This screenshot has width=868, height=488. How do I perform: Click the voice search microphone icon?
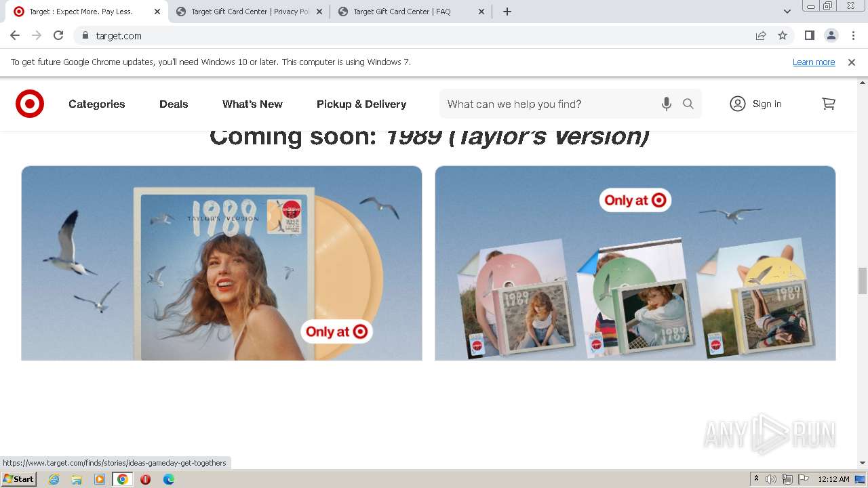(x=667, y=104)
